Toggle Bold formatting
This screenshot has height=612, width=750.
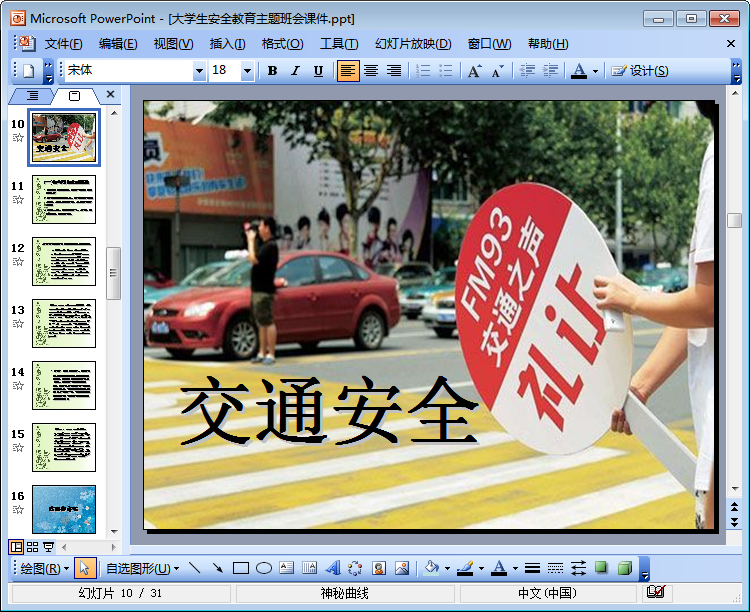pyautogui.click(x=272, y=71)
